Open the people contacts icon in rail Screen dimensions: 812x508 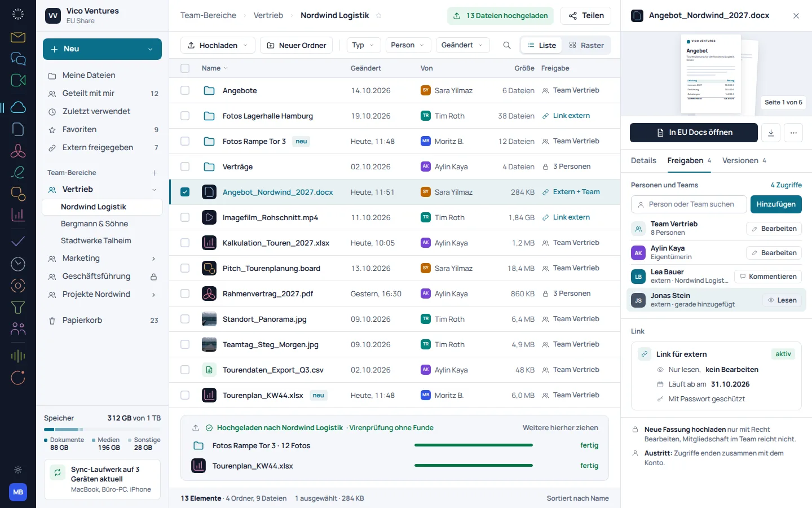coord(18,329)
